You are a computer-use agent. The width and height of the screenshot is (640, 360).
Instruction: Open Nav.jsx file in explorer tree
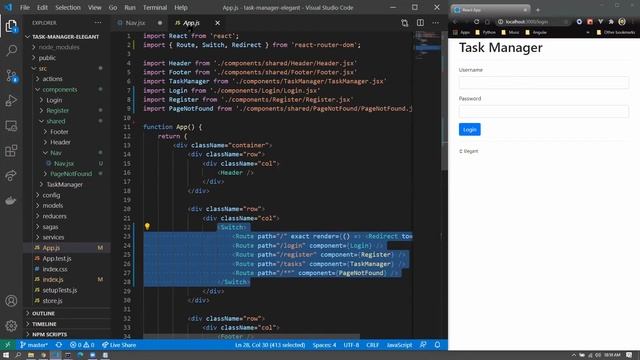pyautogui.click(x=64, y=163)
